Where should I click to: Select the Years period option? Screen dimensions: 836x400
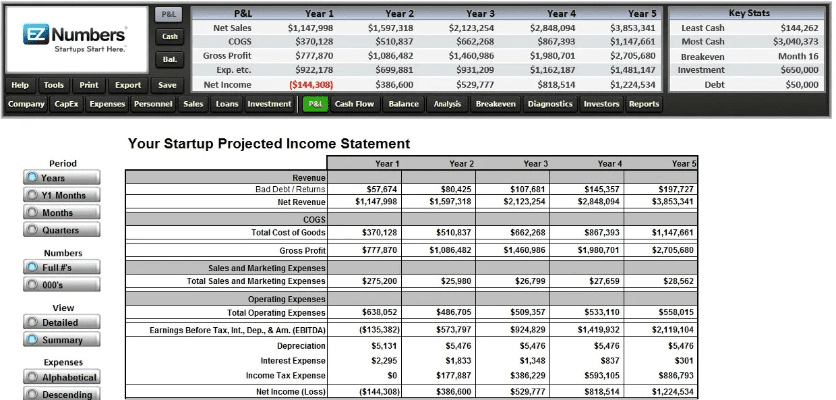(61, 178)
